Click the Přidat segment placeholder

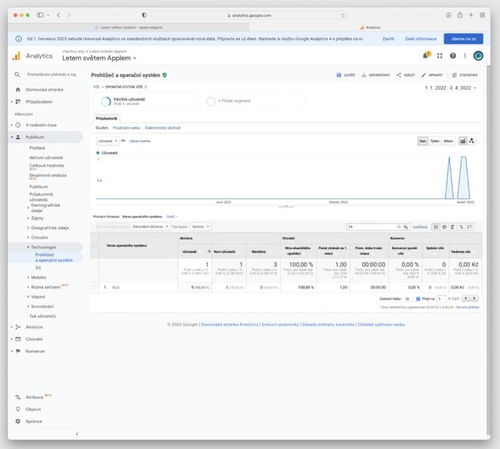point(234,101)
